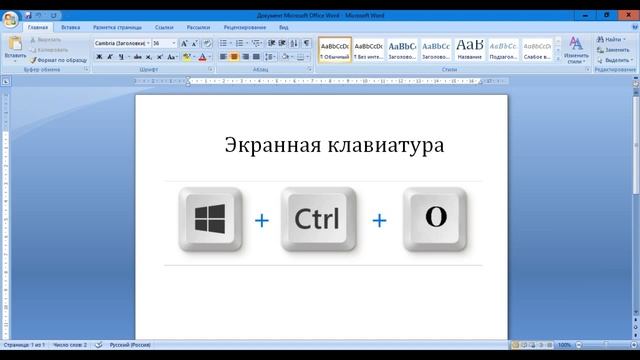Click Найти (Find) button
Image resolution: width=640 pixels, height=360 pixels.
(x=611, y=39)
